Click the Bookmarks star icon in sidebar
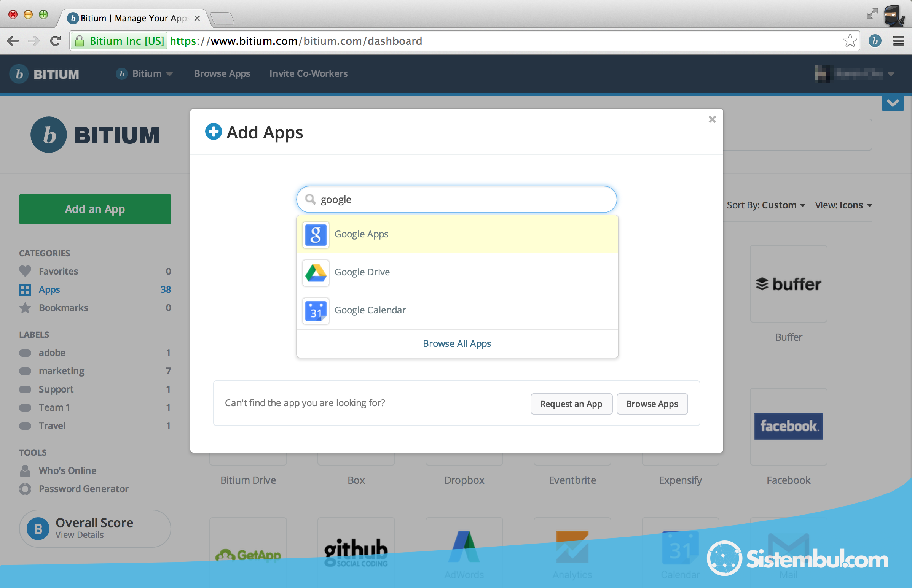The height and width of the screenshot is (588, 912). [x=25, y=308]
